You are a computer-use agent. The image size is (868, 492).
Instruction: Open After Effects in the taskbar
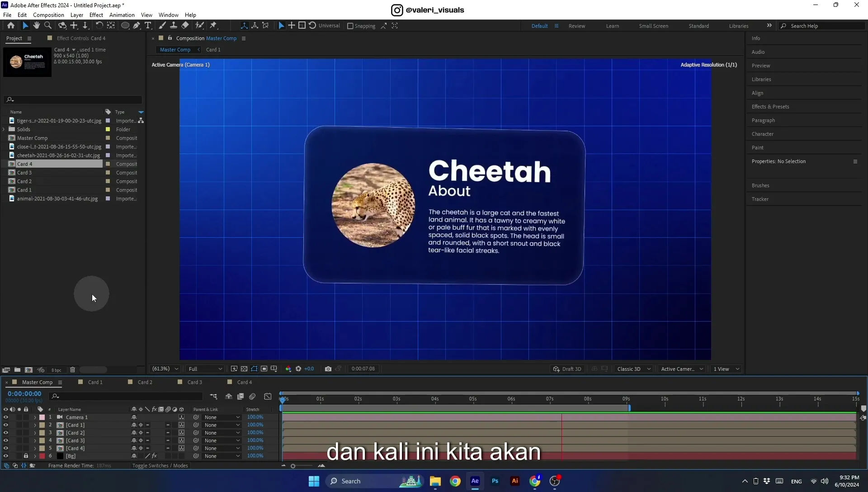click(475, 481)
